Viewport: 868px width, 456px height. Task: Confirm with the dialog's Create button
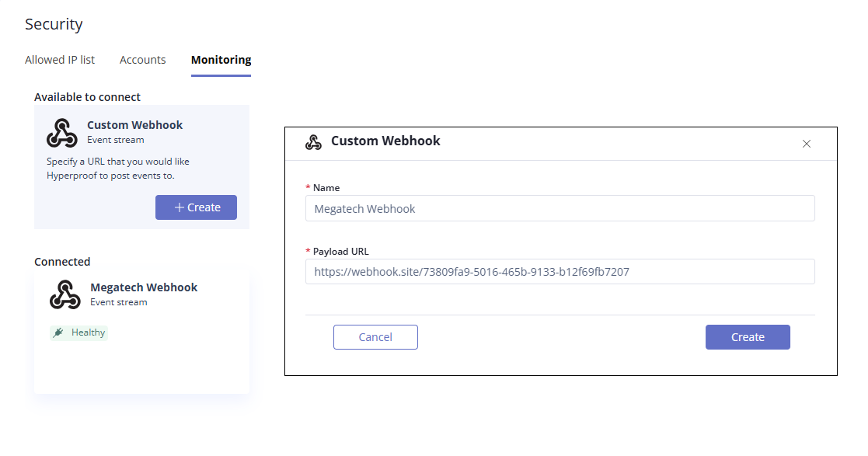coord(748,337)
